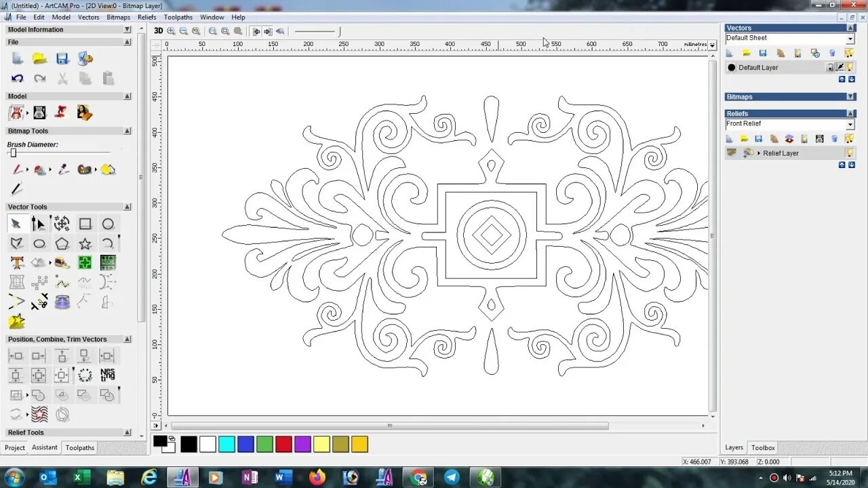The image size is (868, 488).
Task: Select the bitmap paint brush tool
Action: point(17,169)
